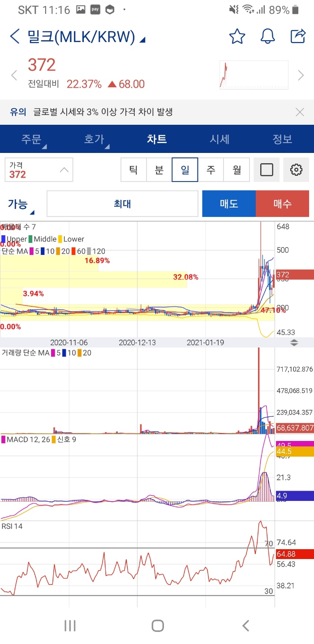
Task: Add MLK/KRW to favorites with star icon
Action: [237, 36]
